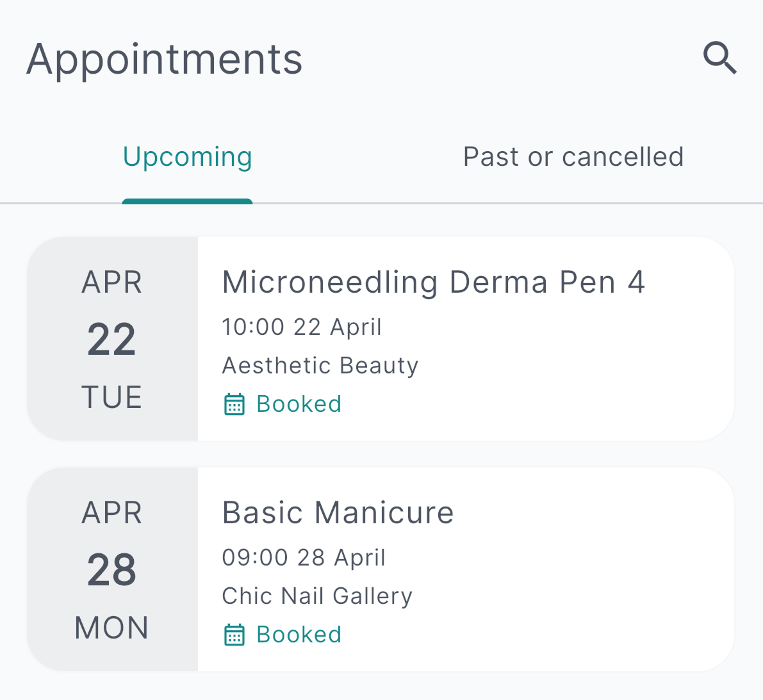Image resolution: width=763 pixels, height=700 pixels.
Task: Click Booked status on Basic Manicure
Action: 299,635
